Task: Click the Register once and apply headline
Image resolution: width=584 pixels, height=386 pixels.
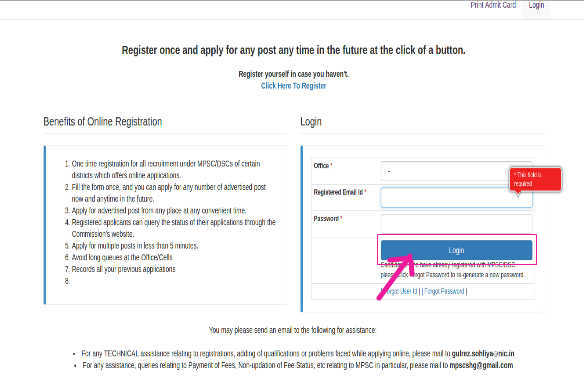Action: (x=293, y=50)
